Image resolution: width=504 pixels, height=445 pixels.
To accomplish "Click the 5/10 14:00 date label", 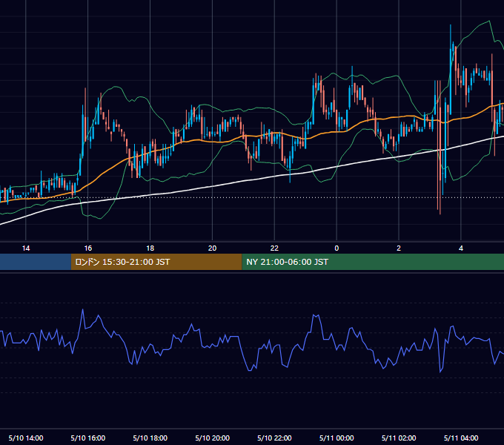I will click(26, 438).
